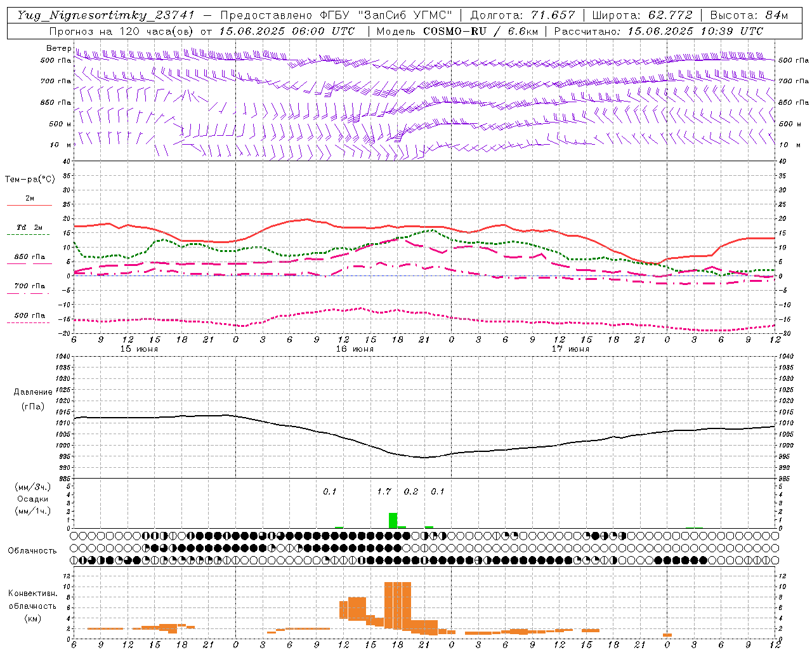Screen dimensions: 812x650
Task: Click the Давление panel label
Action: pyautogui.click(x=33, y=392)
